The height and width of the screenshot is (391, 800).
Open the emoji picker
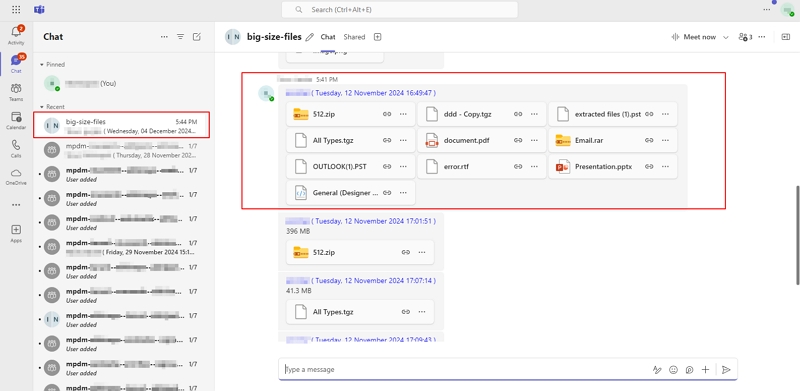click(x=673, y=370)
